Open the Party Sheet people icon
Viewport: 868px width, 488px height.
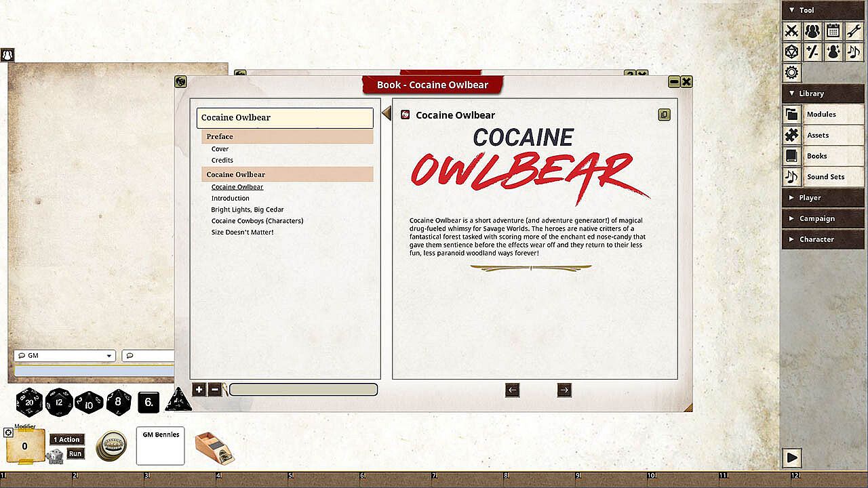point(812,30)
